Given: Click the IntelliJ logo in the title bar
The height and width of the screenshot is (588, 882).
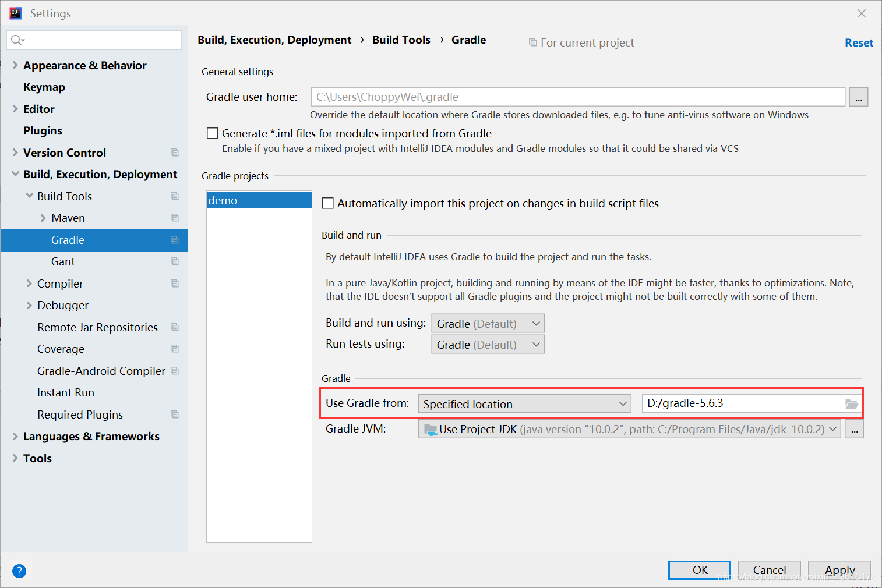Looking at the screenshot, I should tap(15, 13).
